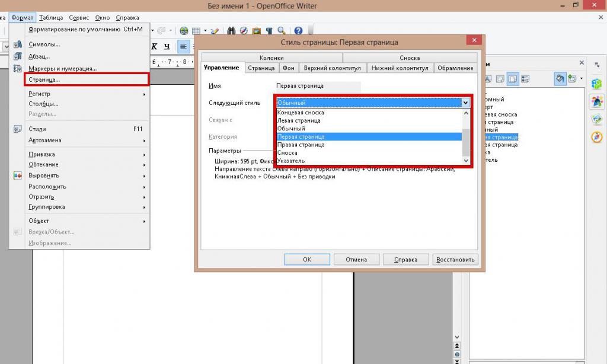Expand the Привязка submenu

(87, 154)
